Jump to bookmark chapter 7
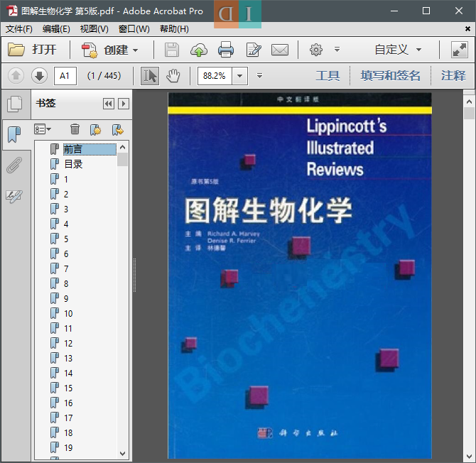This screenshot has height=463, width=476. 66,269
